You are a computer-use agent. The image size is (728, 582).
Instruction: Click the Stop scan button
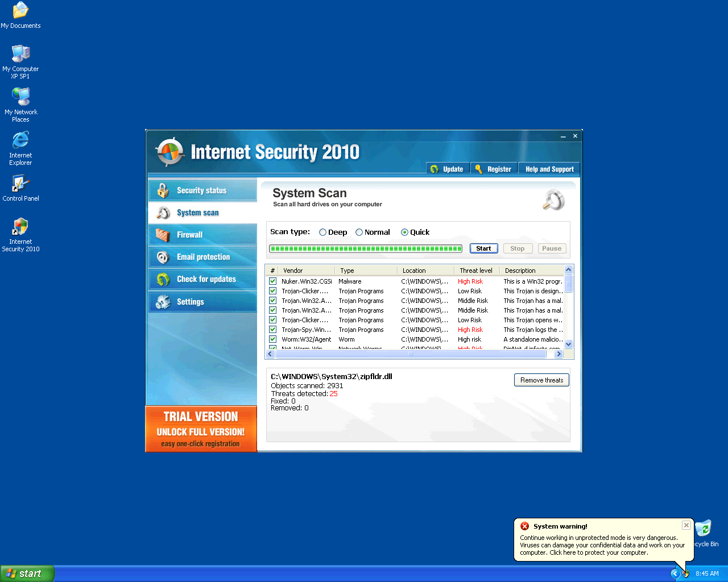[x=518, y=248]
